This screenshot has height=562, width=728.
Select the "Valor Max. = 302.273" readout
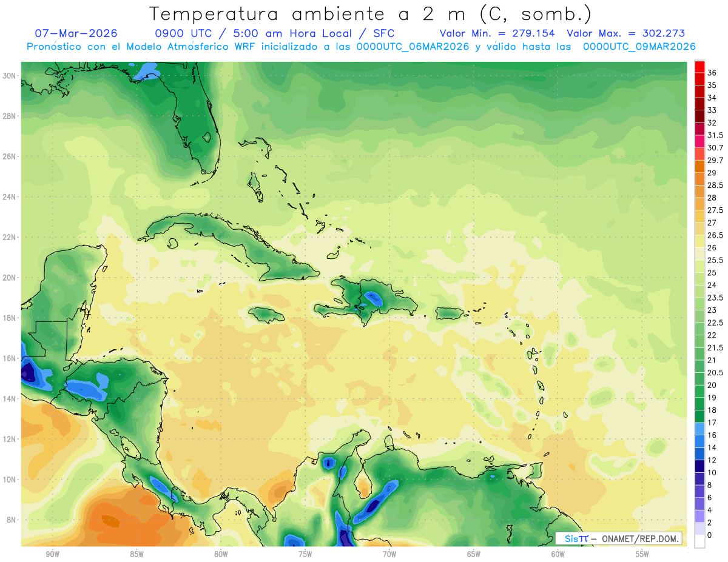tap(625, 33)
